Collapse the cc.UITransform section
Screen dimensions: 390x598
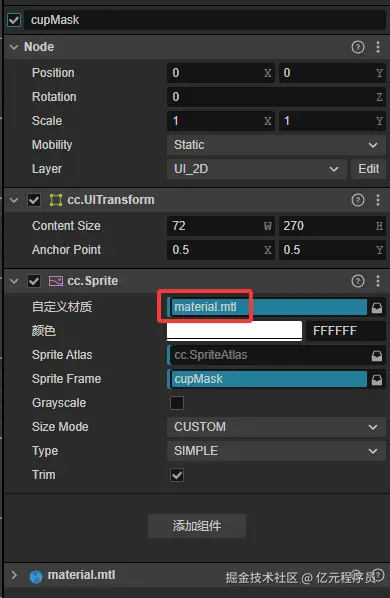pos(14,200)
